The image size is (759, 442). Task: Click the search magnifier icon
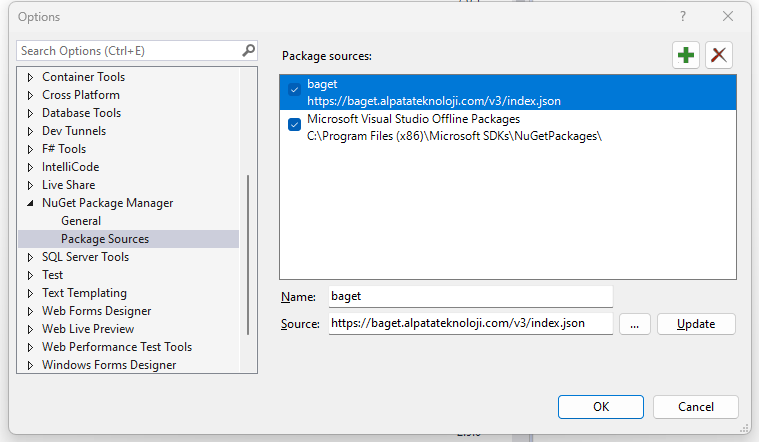[x=248, y=50]
